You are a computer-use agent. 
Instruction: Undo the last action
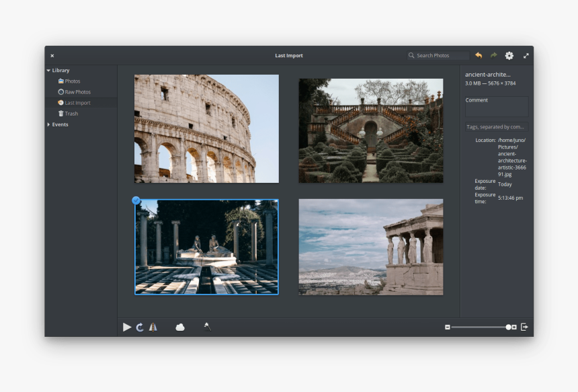pos(478,55)
